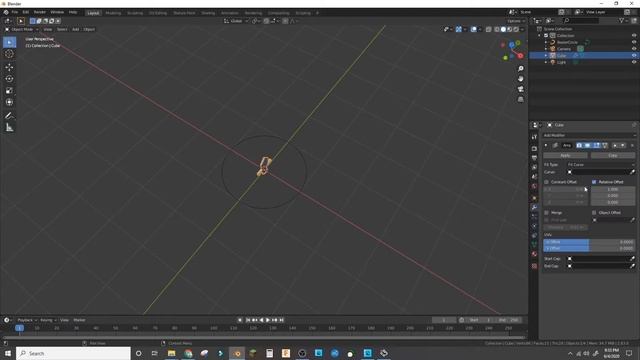
Task: Open the Edit menu
Action: click(26, 12)
